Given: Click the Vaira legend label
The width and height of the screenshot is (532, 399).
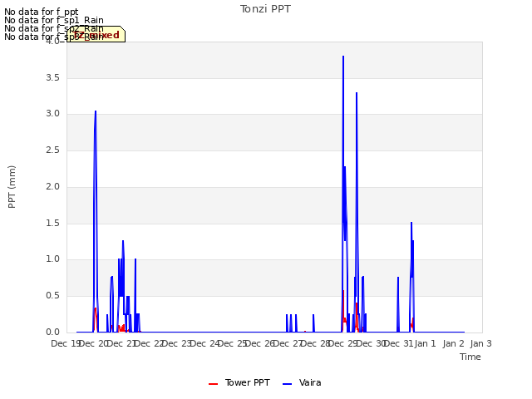Looking at the screenshot, I should (310, 382).
